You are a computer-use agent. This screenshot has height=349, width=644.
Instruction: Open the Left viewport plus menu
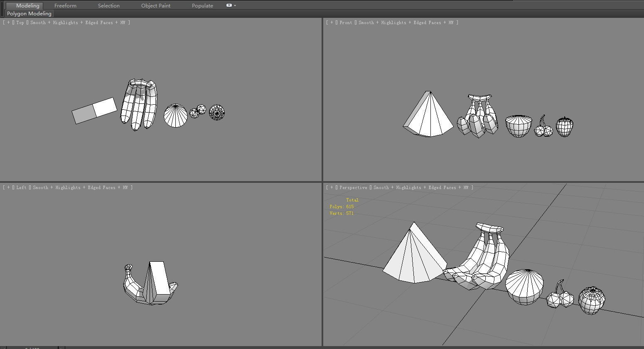coord(8,188)
